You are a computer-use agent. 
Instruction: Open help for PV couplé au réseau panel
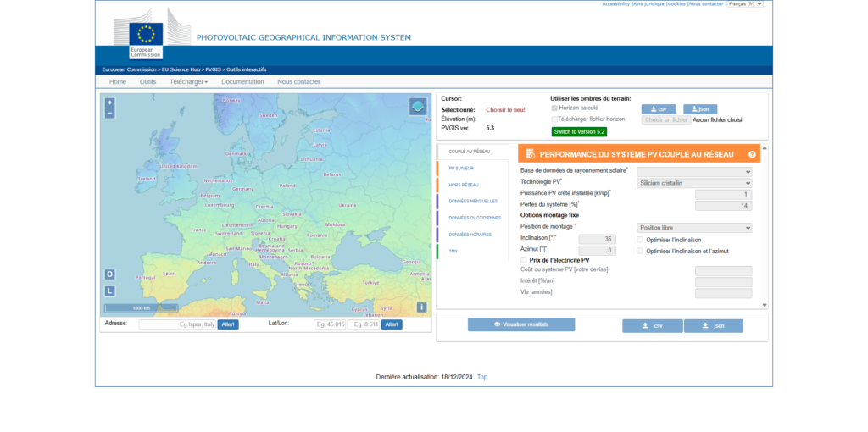pos(753,154)
